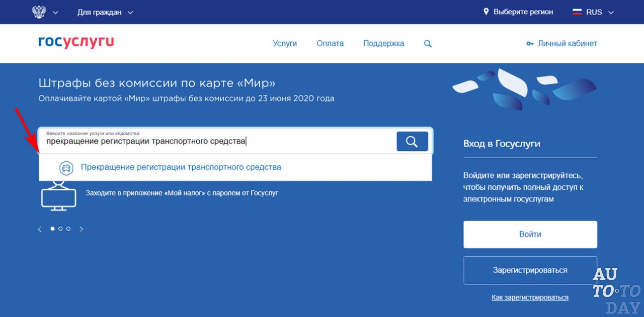Click the blue search button in the search bar
The width and height of the screenshot is (644, 317).
412,141
